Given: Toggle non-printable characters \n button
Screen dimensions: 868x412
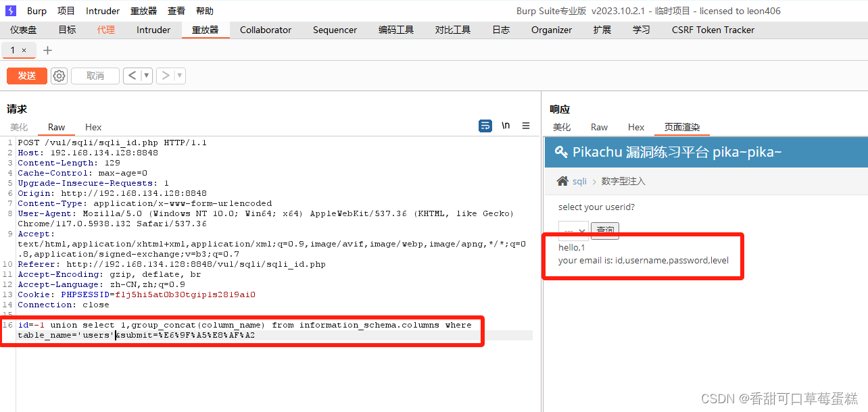Looking at the screenshot, I should coord(506,126).
